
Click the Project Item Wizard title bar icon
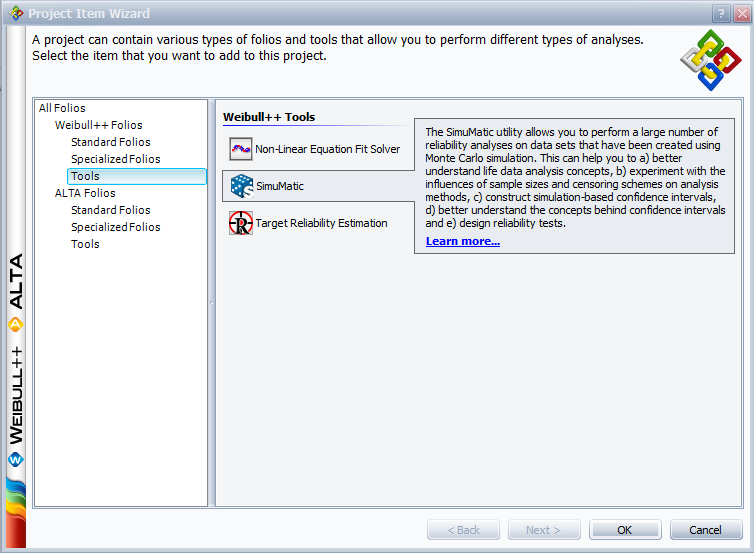(16, 13)
